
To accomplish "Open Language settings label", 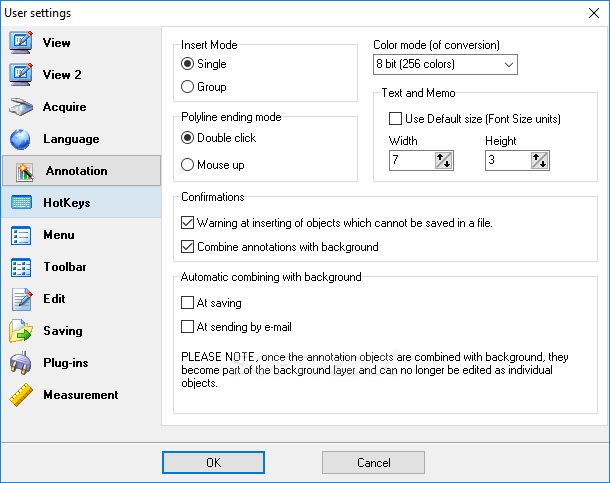I will pyautogui.click(x=71, y=139).
